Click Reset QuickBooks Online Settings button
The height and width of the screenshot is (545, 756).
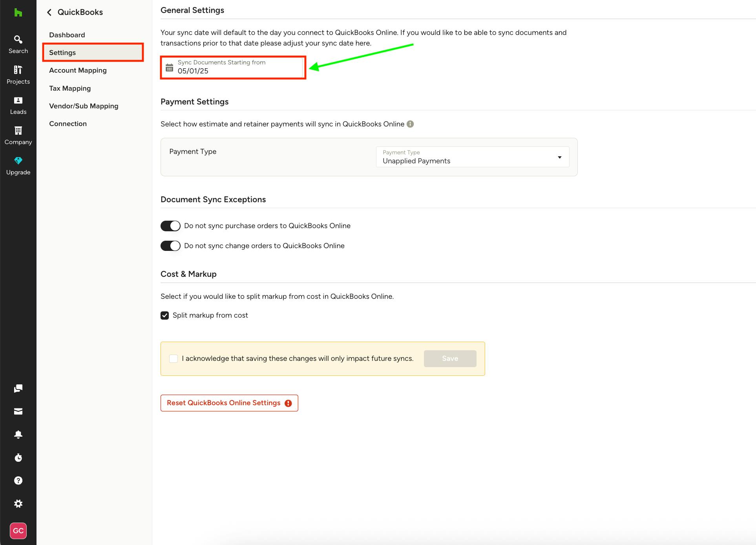click(x=229, y=403)
